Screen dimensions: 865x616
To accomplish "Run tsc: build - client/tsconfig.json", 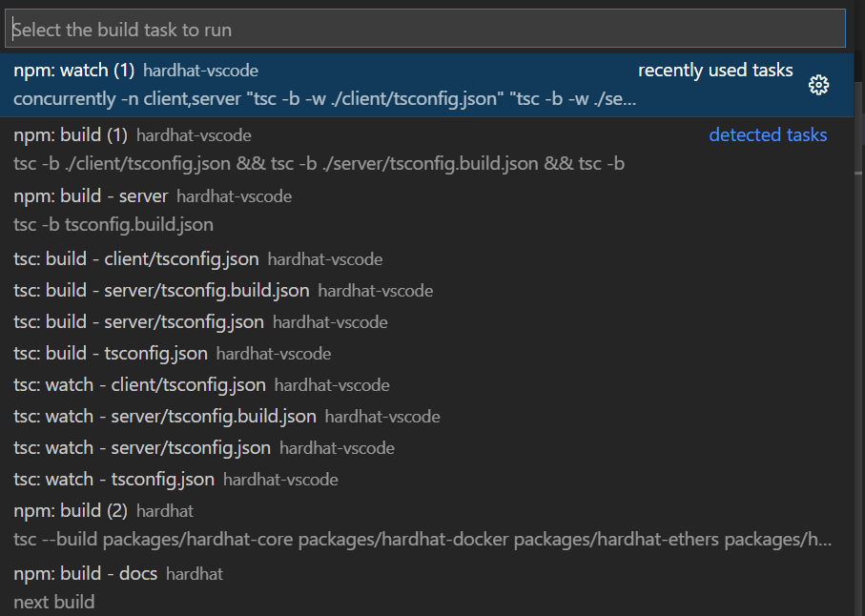I will [426, 258].
